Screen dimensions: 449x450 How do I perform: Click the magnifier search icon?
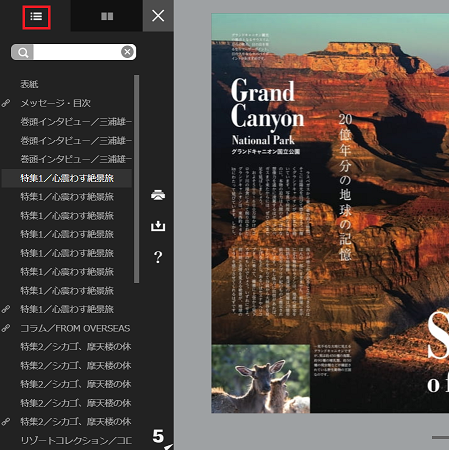(x=23, y=52)
